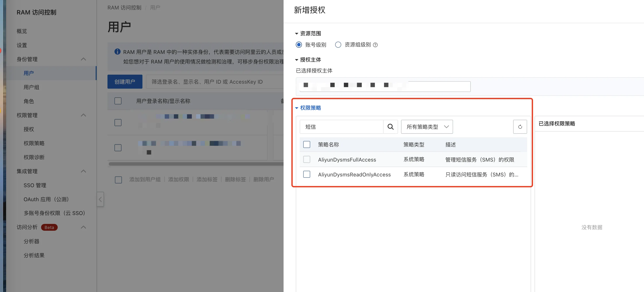Select the 账号级别 radio button

pos(299,45)
